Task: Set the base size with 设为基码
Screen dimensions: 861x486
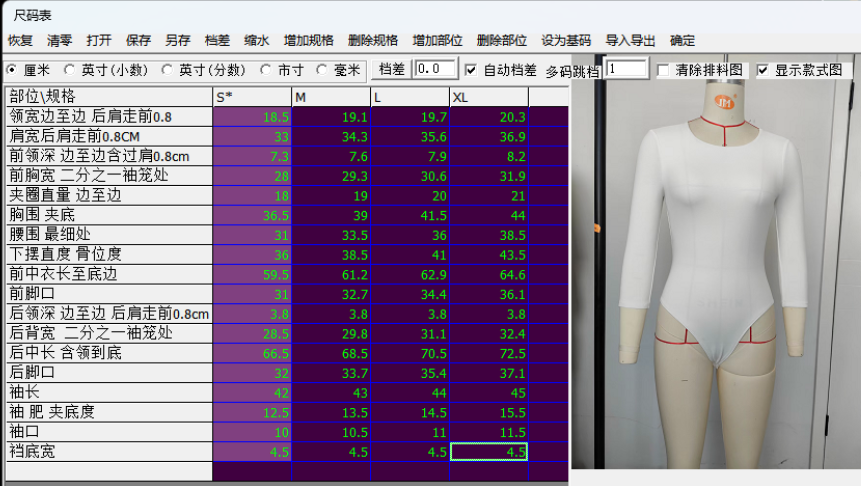Action: [x=566, y=41]
